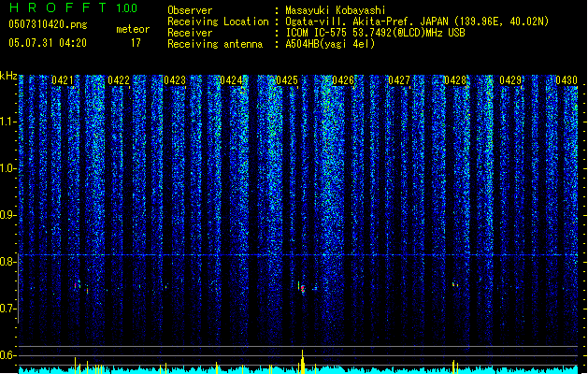Click the 0429 time marker
This screenshot has height=374, width=588.
510,80
